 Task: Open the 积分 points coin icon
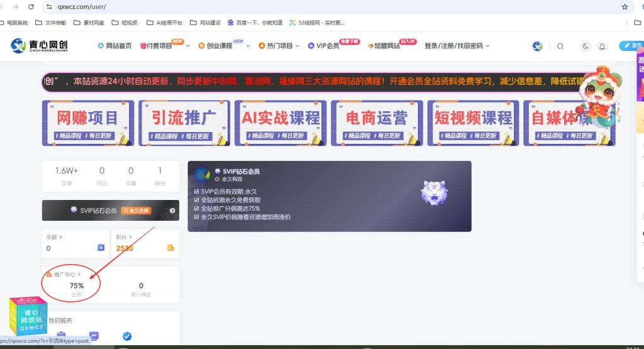[170, 248]
